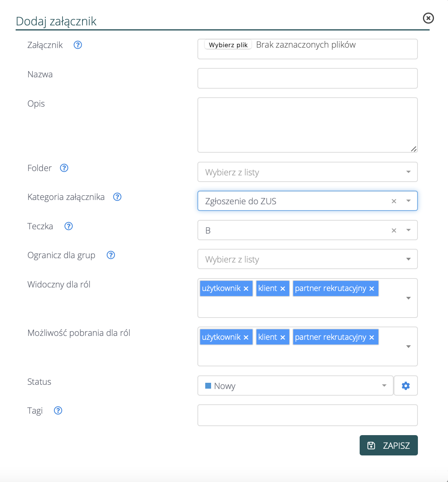Clear the Zgłoszenie do ZUS selection

(x=394, y=201)
